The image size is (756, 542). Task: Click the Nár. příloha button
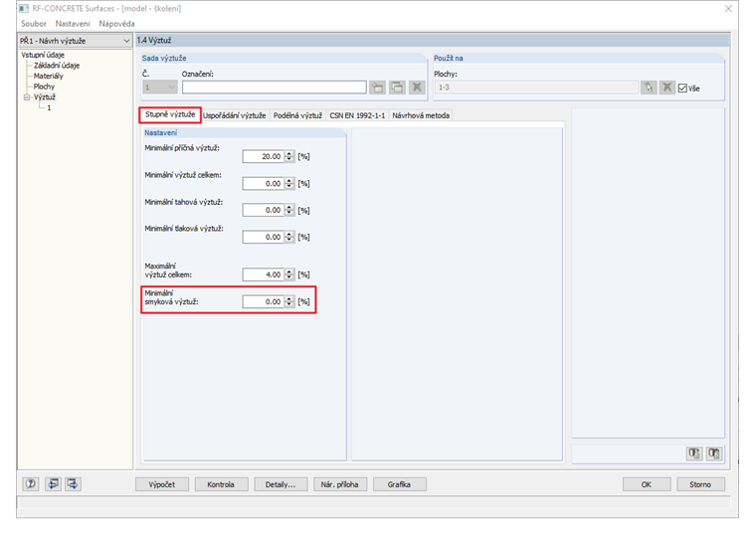(x=340, y=484)
